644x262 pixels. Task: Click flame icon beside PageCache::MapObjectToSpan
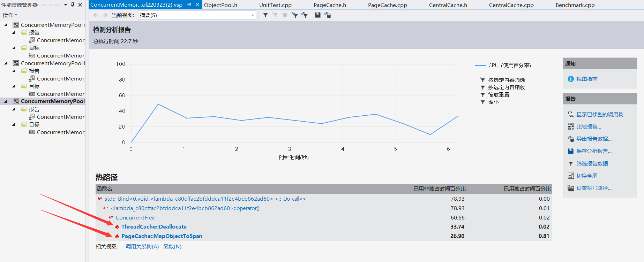[117, 236]
